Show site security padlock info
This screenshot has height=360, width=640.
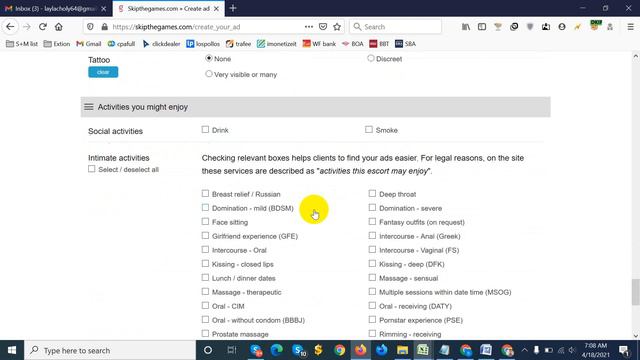pos(104,27)
